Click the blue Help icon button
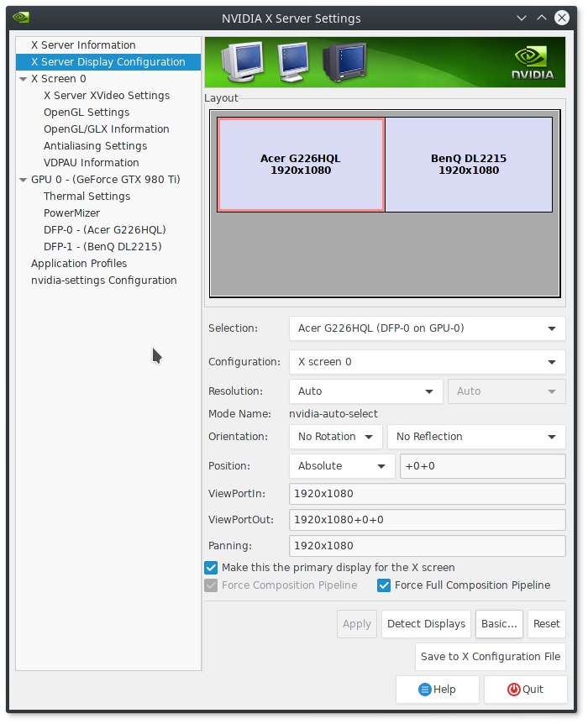The height and width of the screenshot is (724, 588). [437, 690]
